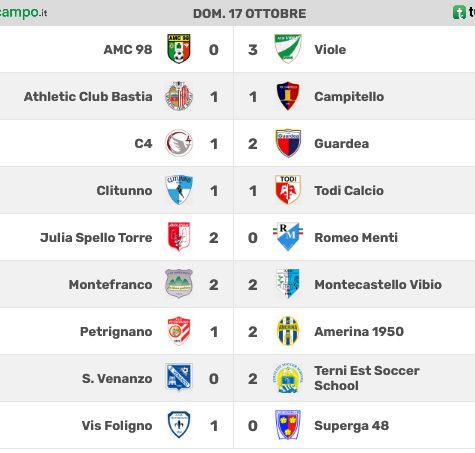Screen dimensions: 475x453
Task: Select the Superga 48 crest
Action: [x=288, y=425]
